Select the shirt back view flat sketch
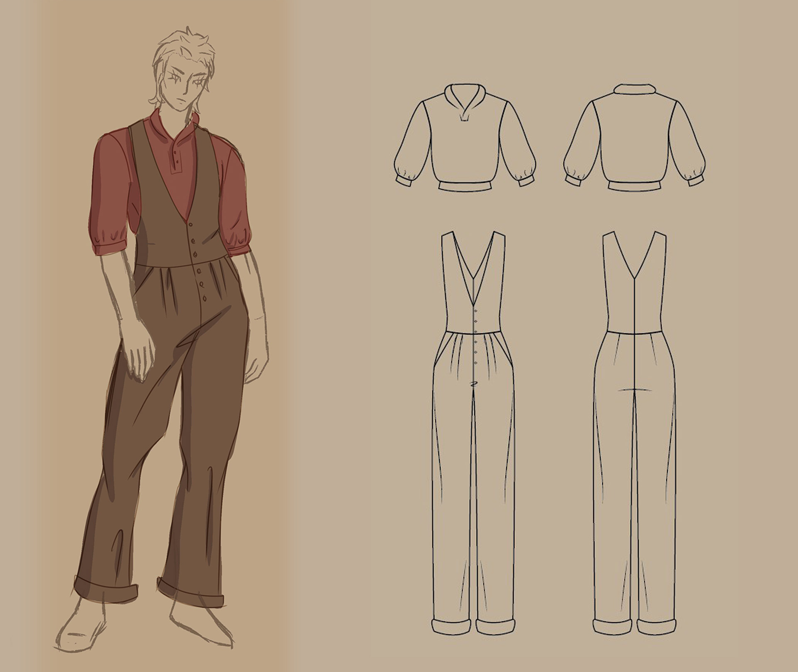This screenshot has height=672, width=798. click(x=635, y=138)
